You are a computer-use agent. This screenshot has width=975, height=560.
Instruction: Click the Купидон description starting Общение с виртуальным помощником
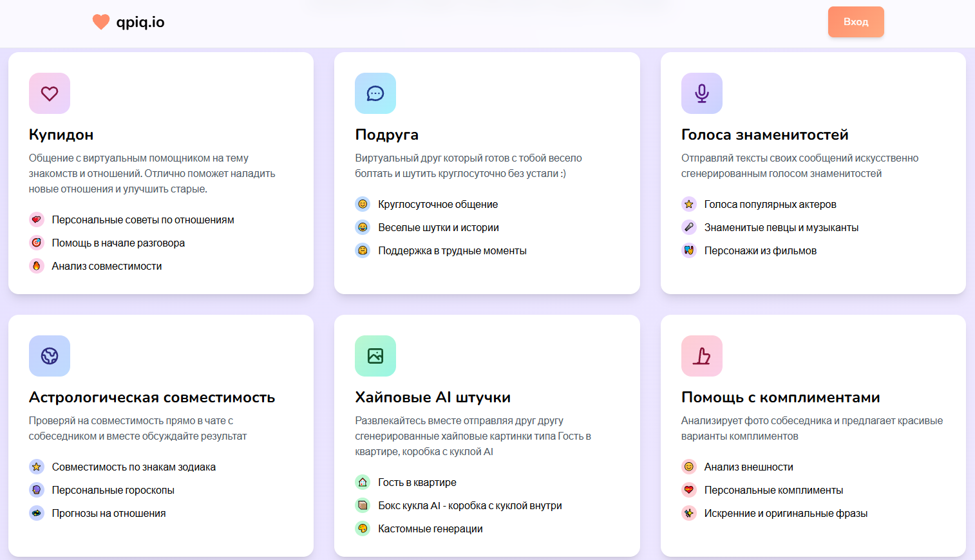(x=152, y=173)
